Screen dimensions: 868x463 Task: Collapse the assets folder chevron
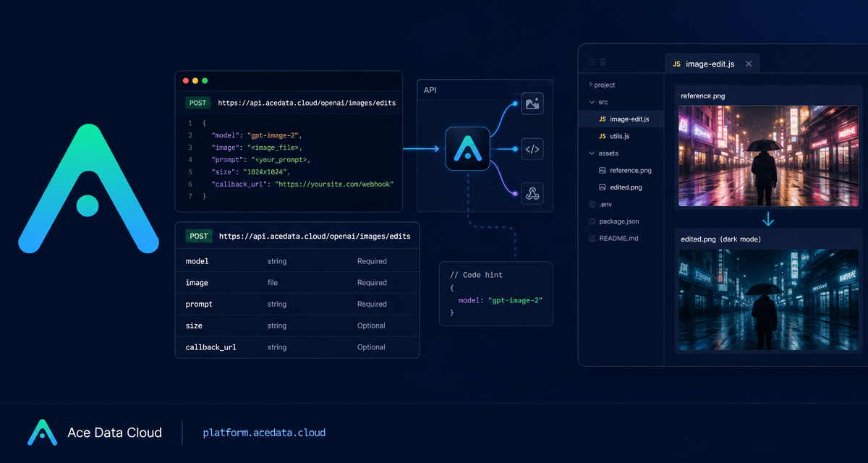click(592, 153)
